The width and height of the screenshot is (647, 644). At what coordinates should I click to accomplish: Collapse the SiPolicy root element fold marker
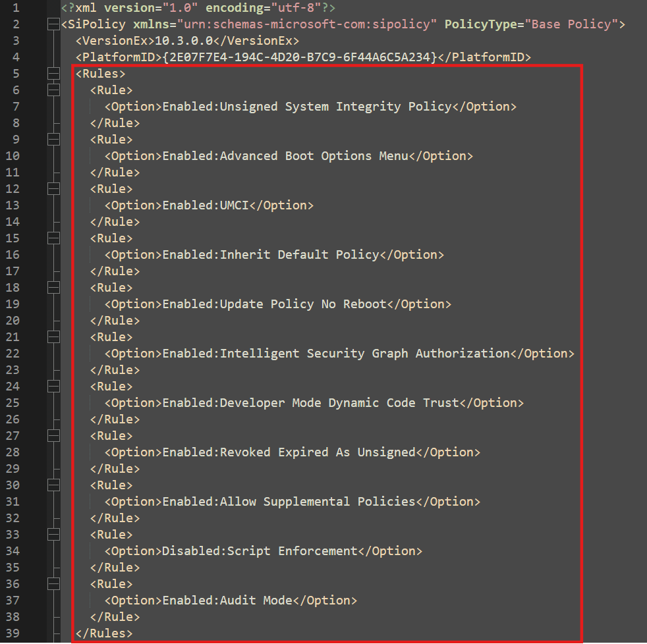(x=53, y=24)
